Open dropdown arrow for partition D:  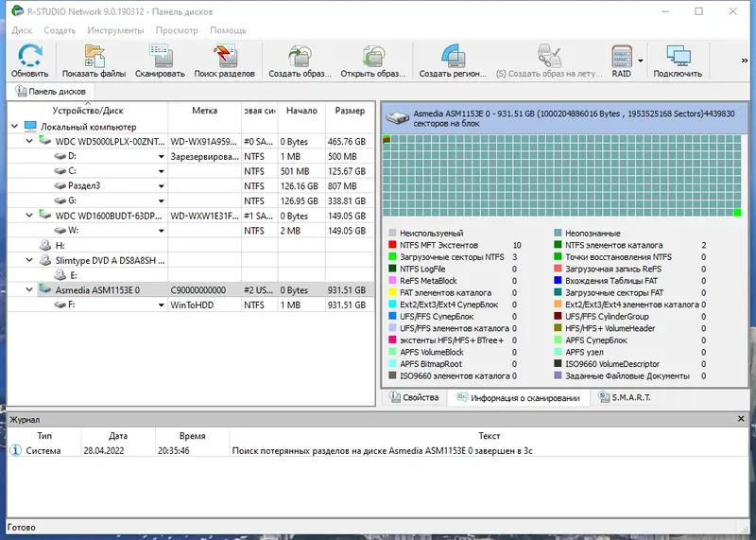coord(161,157)
